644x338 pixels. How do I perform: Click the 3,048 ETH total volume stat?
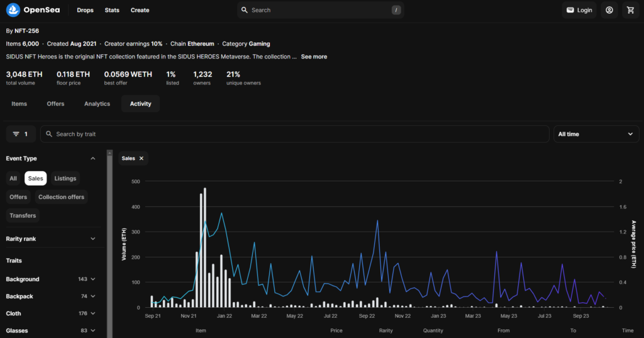point(24,77)
